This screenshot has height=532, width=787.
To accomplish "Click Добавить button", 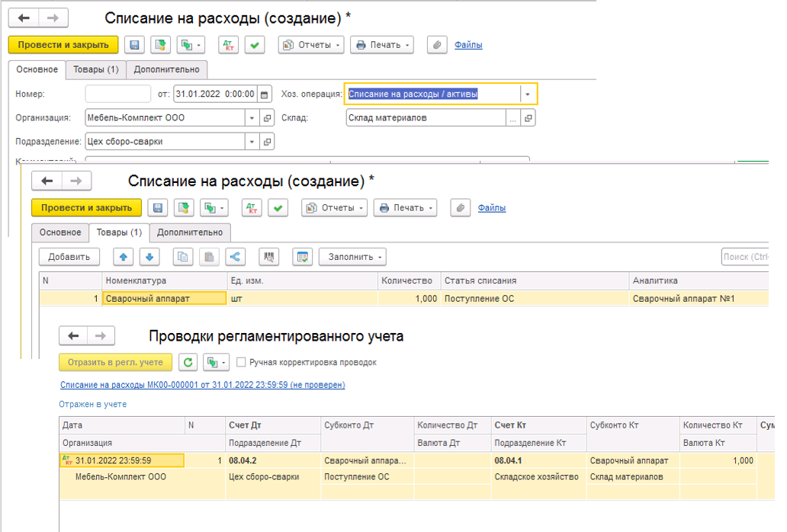I will 69,257.
